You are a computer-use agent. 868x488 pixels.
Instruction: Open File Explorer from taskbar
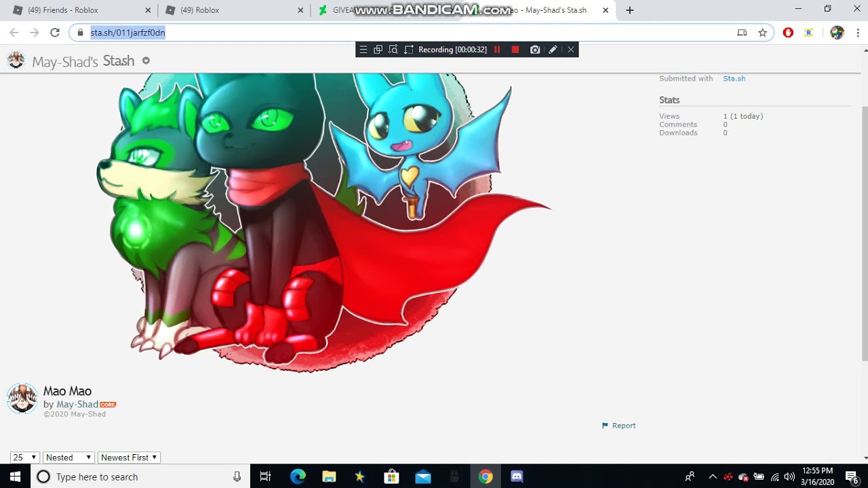(x=329, y=476)
